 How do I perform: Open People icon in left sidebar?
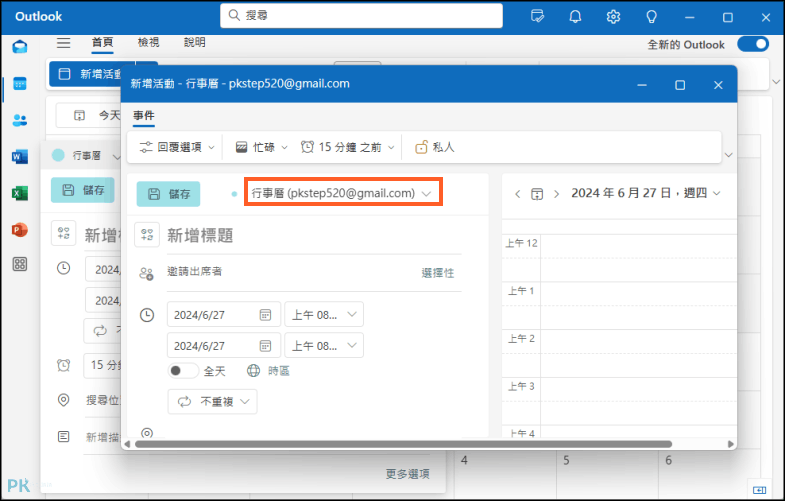click(x=20, y=120)
